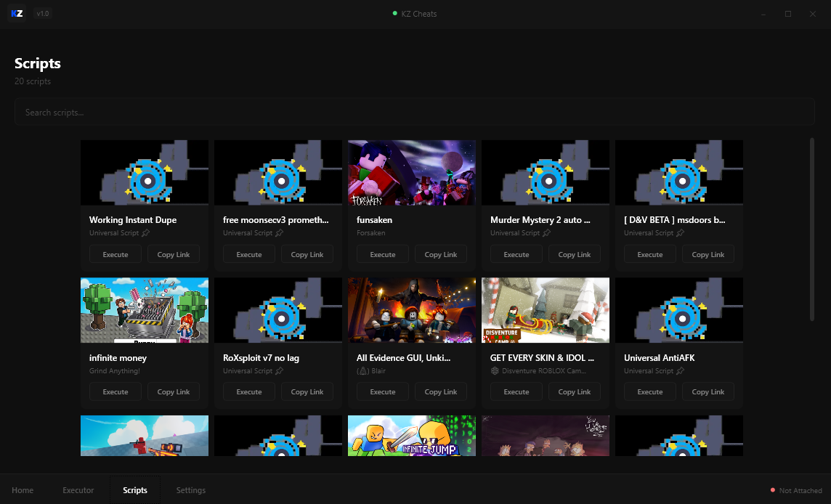Open the Home tab
The width and height of the screenshot is (831, 504).
click(x=23, y=490)
